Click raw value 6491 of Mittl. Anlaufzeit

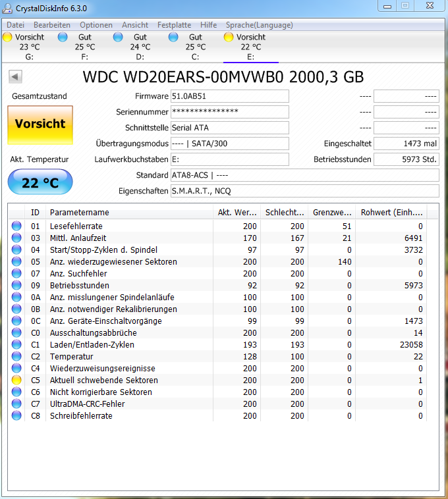413,238
